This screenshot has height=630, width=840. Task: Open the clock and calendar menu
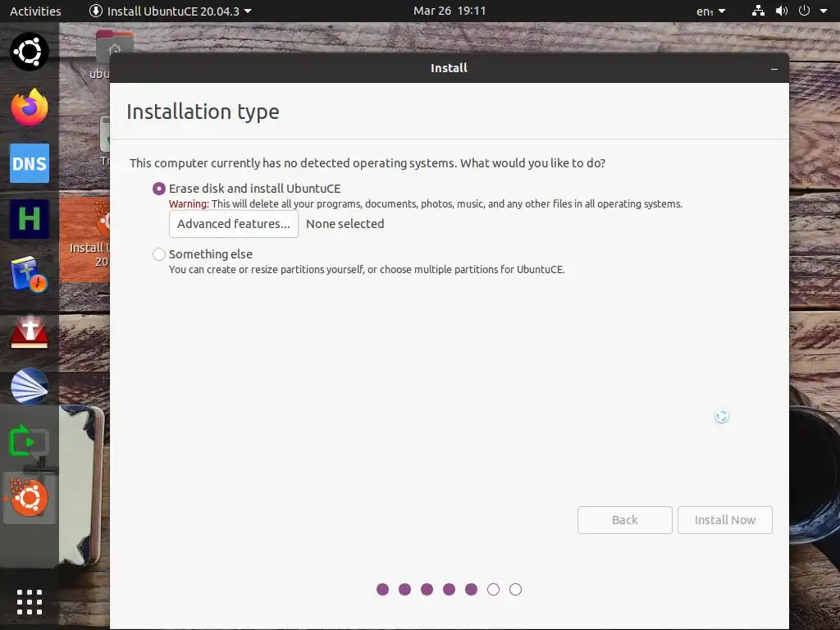pyautogui.click(x=450, y=11)
